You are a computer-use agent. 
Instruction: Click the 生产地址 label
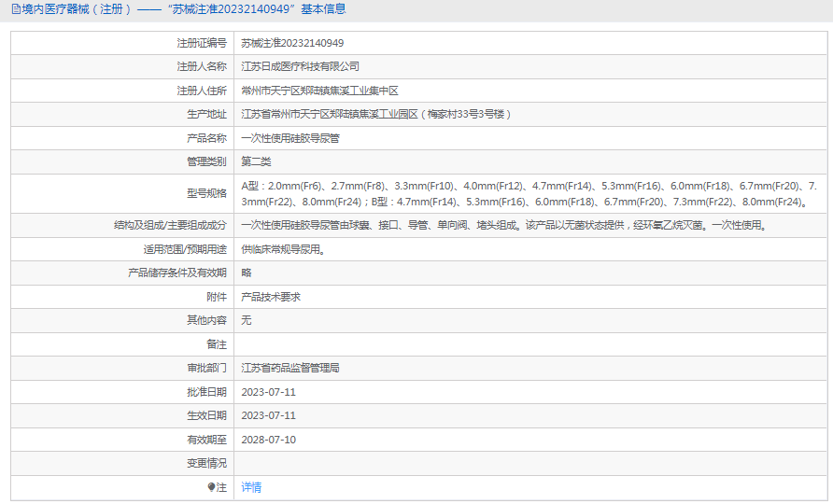pyautogui.click(x=206, y=114)
